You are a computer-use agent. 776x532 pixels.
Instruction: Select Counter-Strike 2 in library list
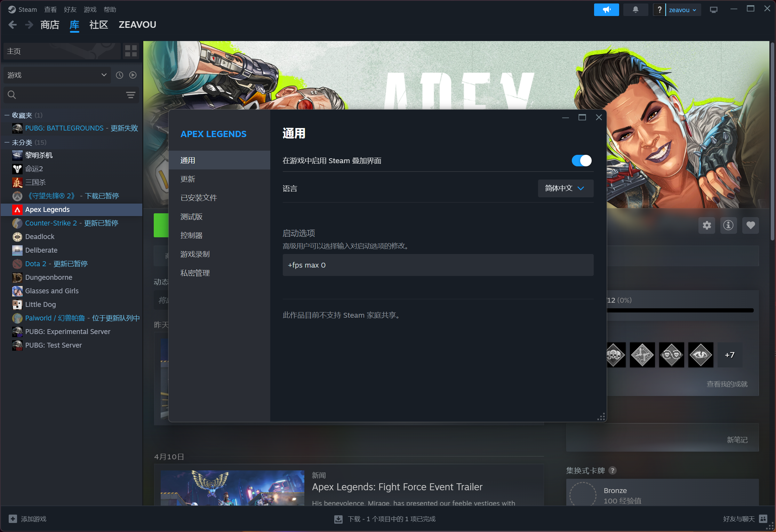click(72, 223)
